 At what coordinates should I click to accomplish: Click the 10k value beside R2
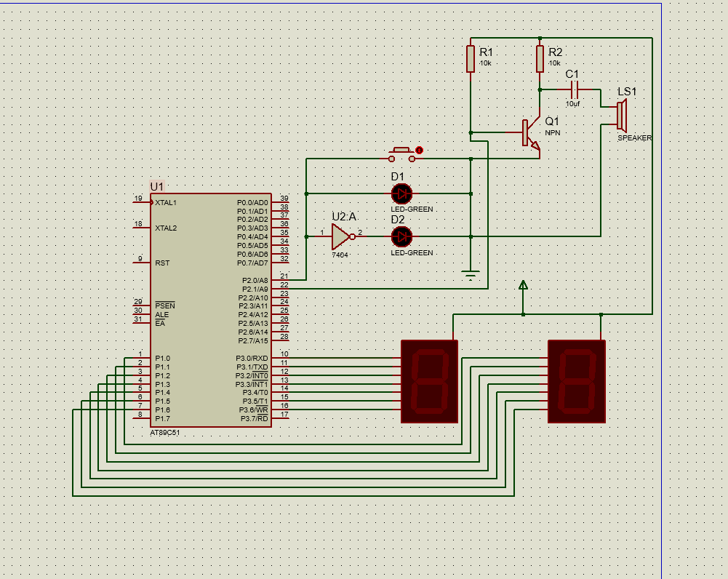pyautogui.click(x=554, y=63)
